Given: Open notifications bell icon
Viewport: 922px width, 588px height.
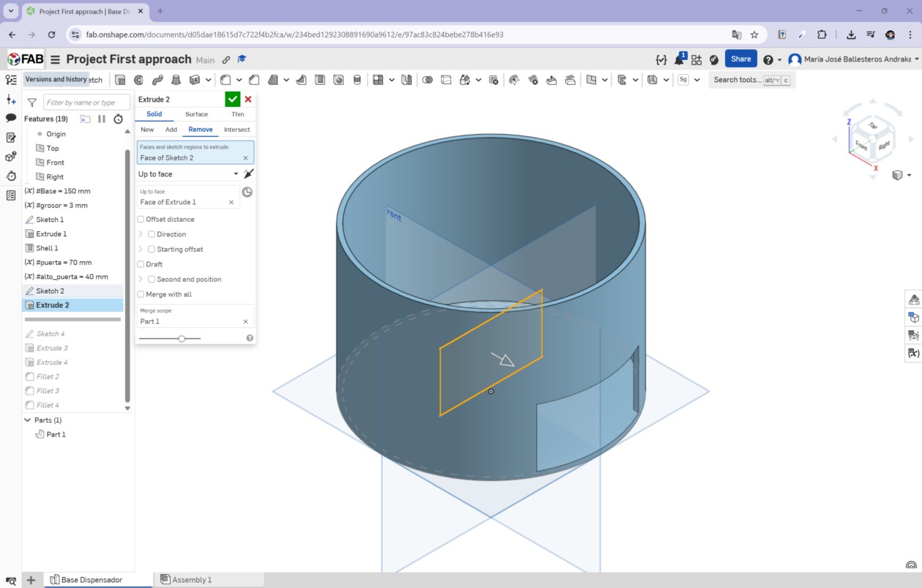Looking at the screenshot, I should tap(678, 59).
